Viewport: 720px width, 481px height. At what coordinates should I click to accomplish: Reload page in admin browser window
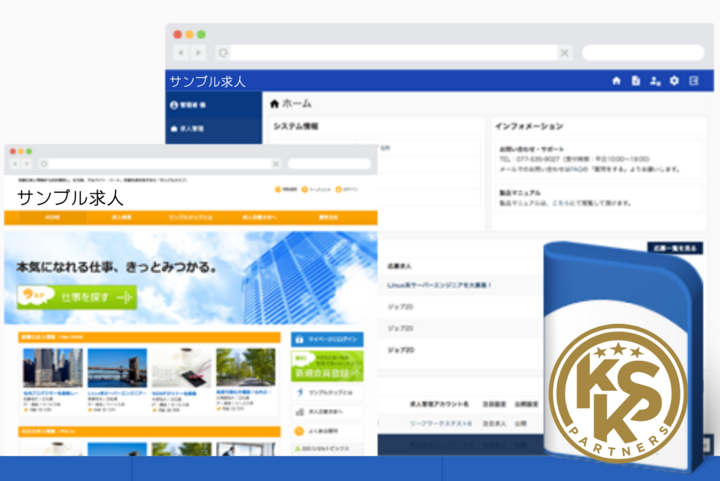(x=223, y=53)
